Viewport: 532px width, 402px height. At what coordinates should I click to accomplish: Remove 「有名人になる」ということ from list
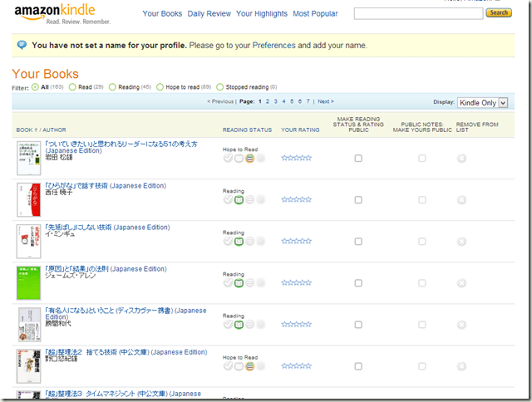coord(461,325)
